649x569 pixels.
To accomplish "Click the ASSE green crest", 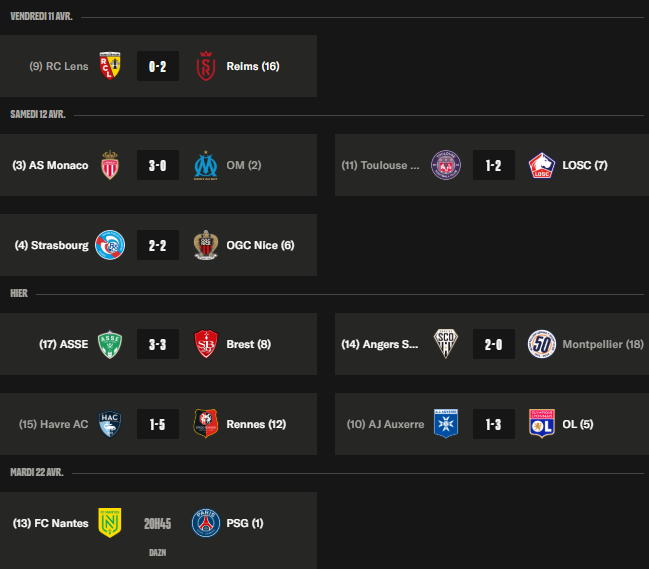I will pyautogui.click(x=109, y=344).
